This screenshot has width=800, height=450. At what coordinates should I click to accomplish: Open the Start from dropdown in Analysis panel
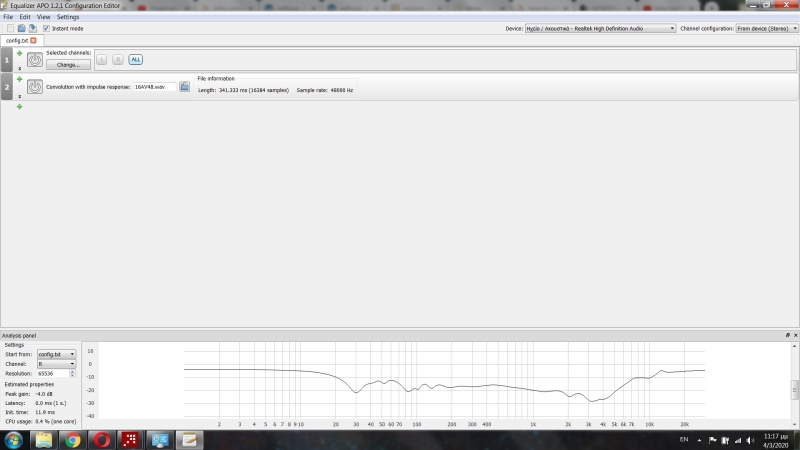coord(57,354)
